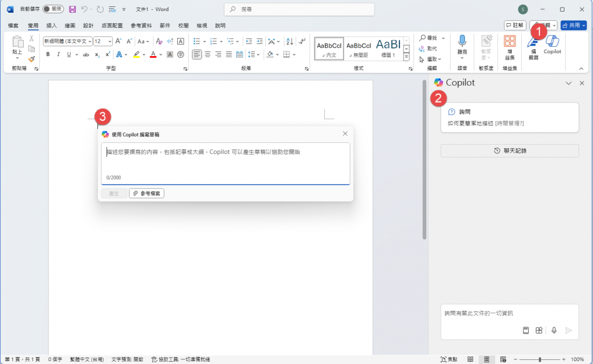Decrease paragraph indent

click(x=249, y=41)
